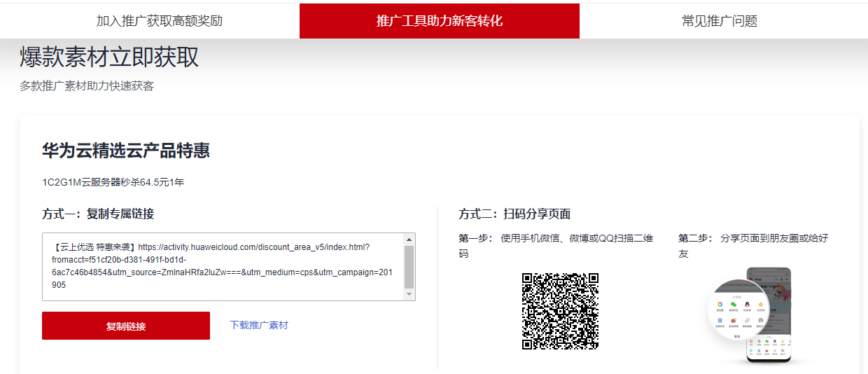The image size is (868, 374).
Task: Click the 方式二：扫码分享页面 label
Action: click(x=514, y=214)
